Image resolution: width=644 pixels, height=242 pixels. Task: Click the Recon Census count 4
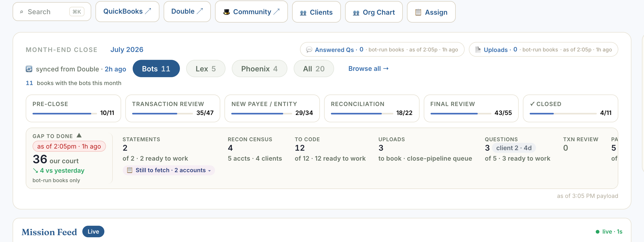pyautogui.click(x=230, y=148)
